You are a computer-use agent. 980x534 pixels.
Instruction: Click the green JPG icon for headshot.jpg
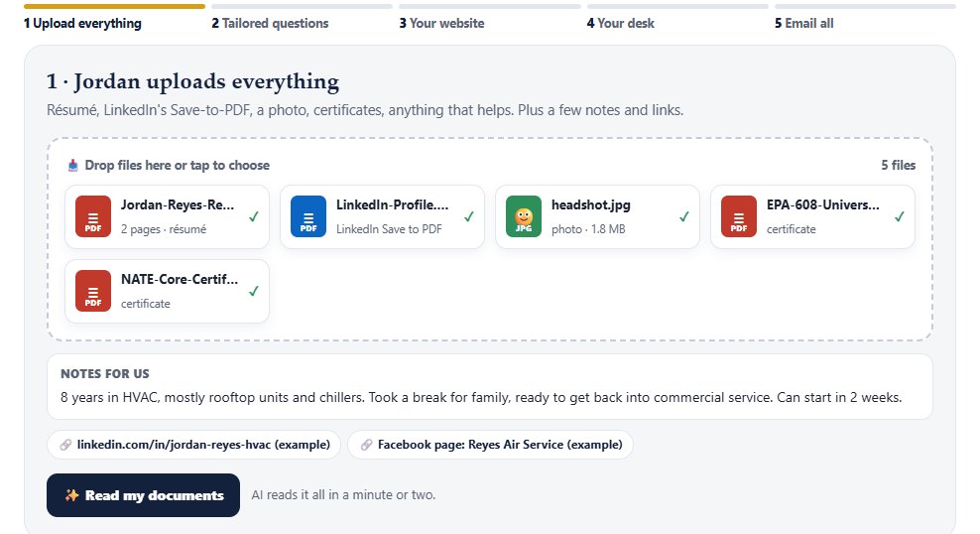pos(524,216)
